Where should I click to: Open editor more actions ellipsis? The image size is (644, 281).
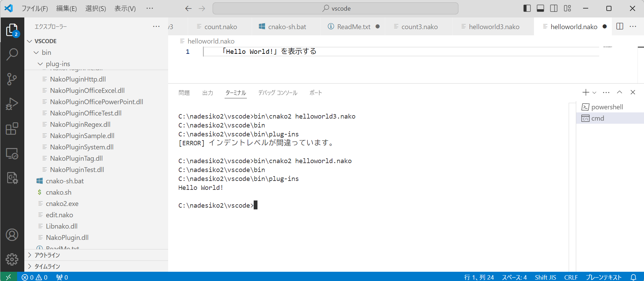point(633,26)
